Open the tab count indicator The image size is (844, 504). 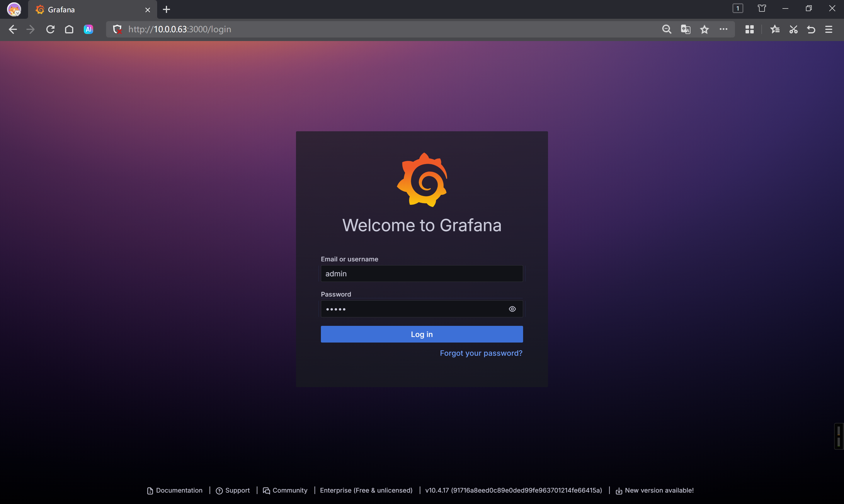pyautogui.click(x=738, y=8)
